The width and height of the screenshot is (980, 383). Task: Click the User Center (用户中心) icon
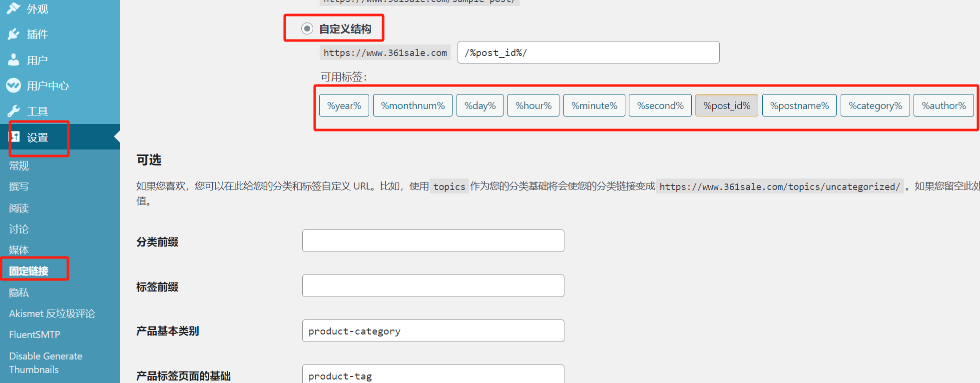pyautogui.click(x=13, y=85)
